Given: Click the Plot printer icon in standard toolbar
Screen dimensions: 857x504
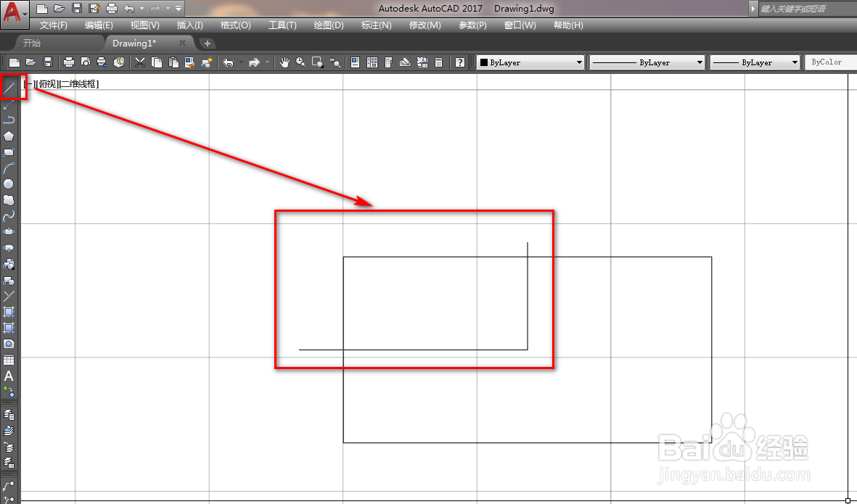Looking at the screenshot, I should point(69,62).
